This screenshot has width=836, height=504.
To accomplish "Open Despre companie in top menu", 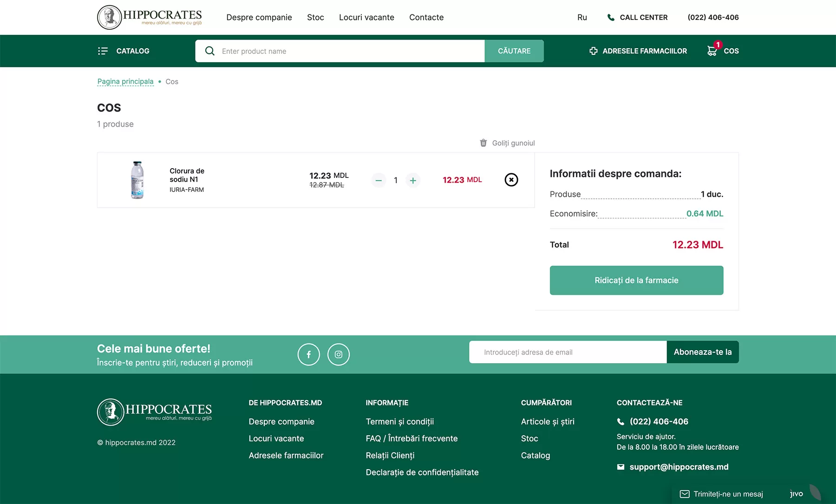I will [259, 17].
